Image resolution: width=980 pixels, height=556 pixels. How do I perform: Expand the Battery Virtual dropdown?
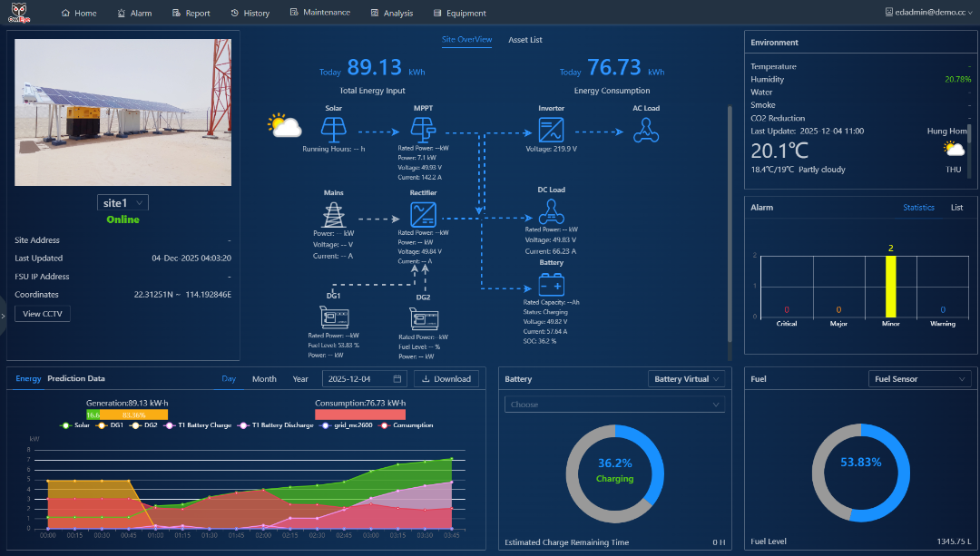(x=686, y=378)
